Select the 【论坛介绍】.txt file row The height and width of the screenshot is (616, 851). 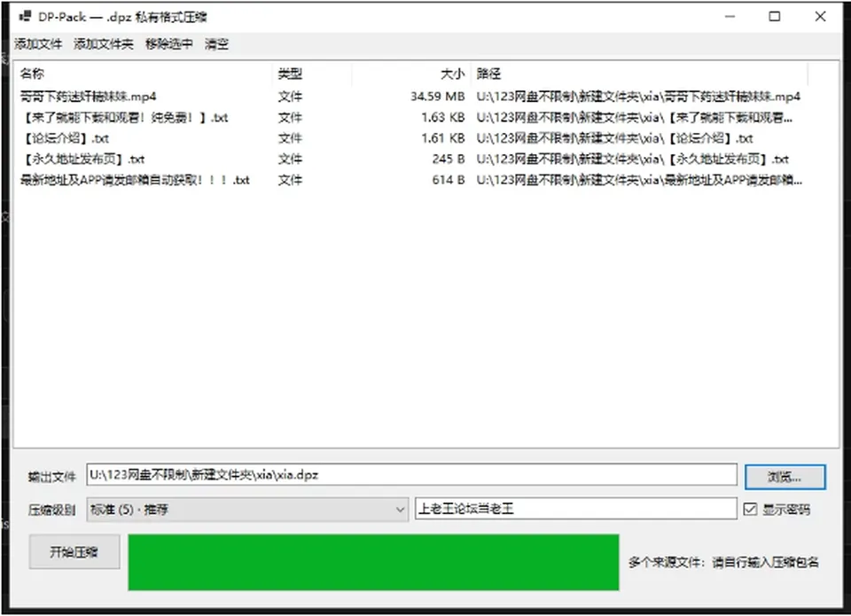pyautogui.click(x=410, y=138)
